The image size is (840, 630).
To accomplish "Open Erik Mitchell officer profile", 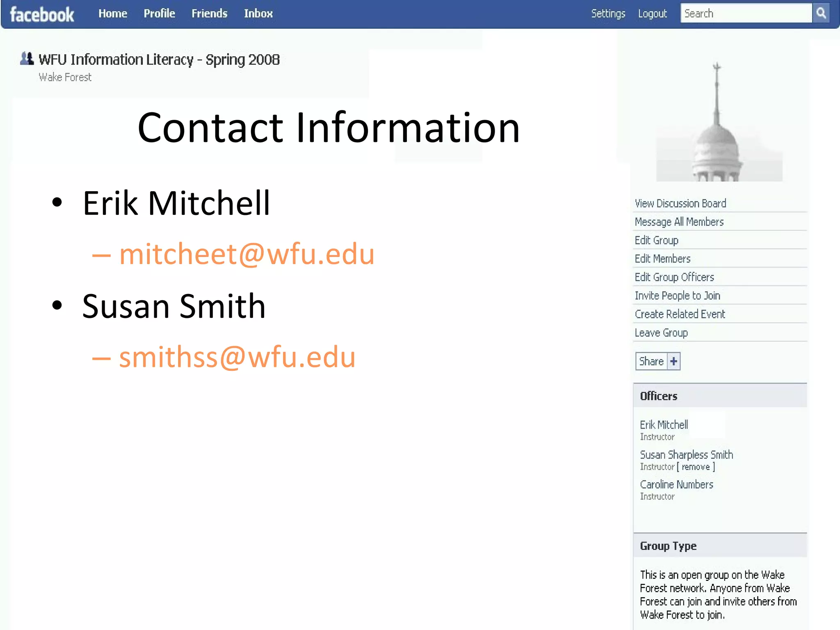I will pos(664,425).
